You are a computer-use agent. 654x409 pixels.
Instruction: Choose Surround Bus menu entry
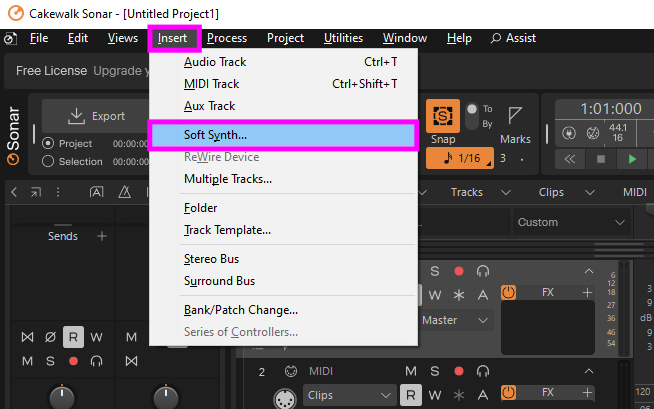point(284,281)
